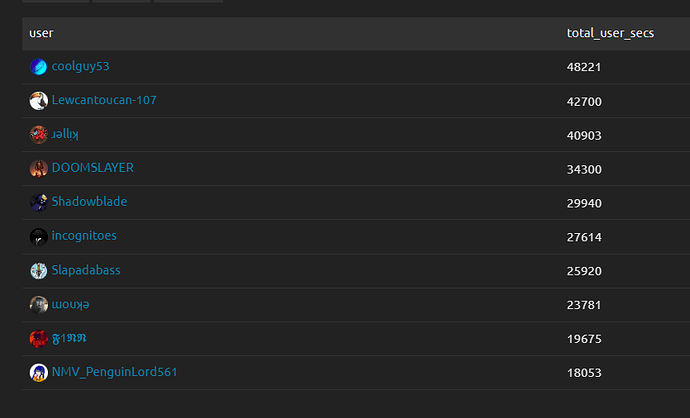Select the 48221 seconds cell
The image size is (690, 418).
point(583,67)
